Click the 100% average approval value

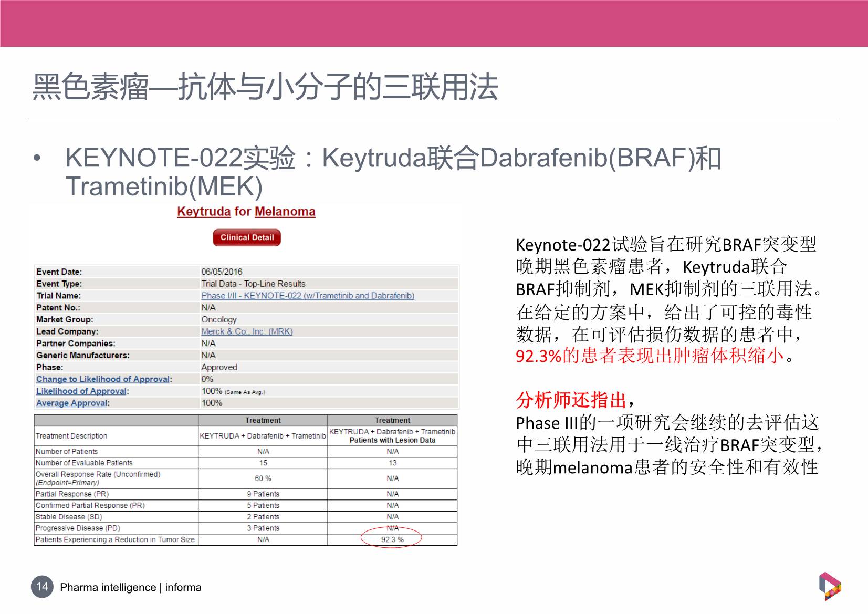[212, 403]
